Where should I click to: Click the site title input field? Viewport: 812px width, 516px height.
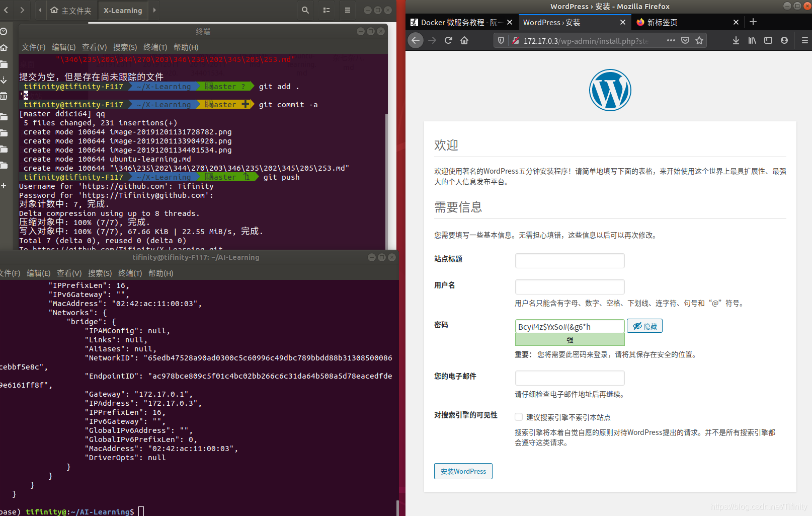[570, 261]
